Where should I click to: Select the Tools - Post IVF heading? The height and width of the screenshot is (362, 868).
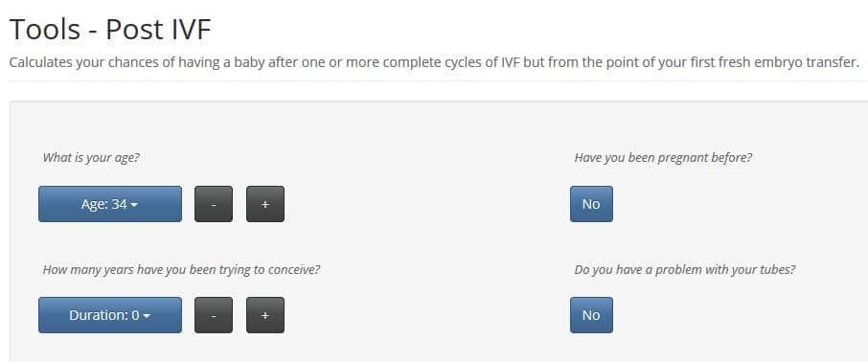pyautogui.click(x=110, y=30)
